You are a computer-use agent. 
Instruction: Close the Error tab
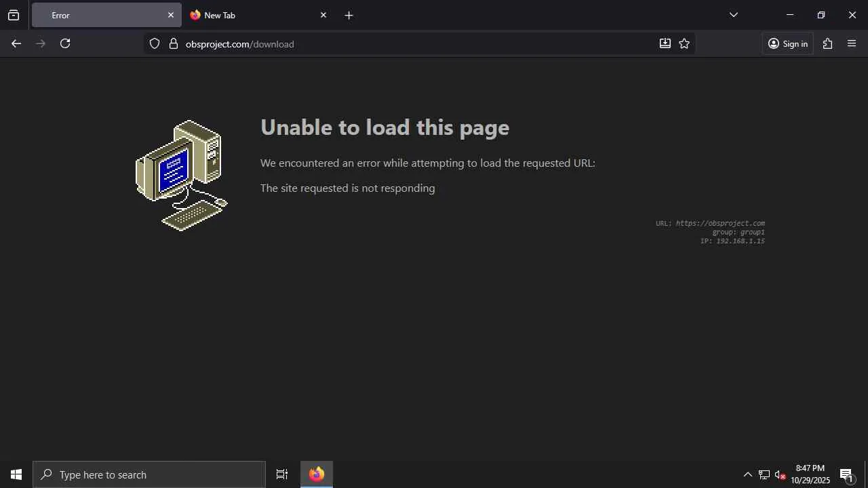click(171, 15)
